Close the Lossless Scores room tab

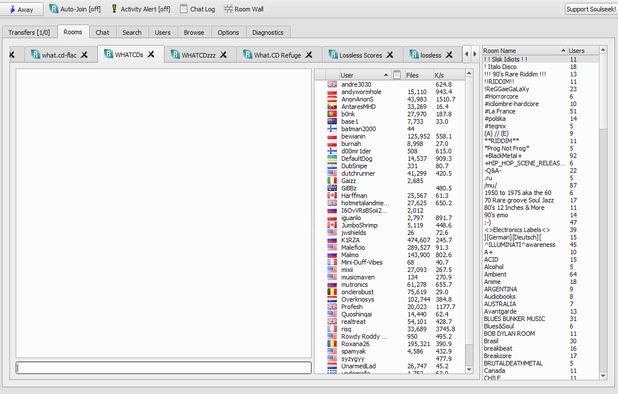[390, 55]
